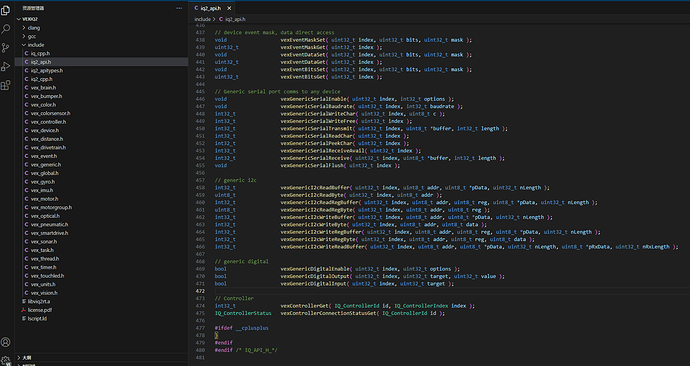Screen dimensions: 690x366
Task: Expand the gcc folder
Action: (24, 36)
